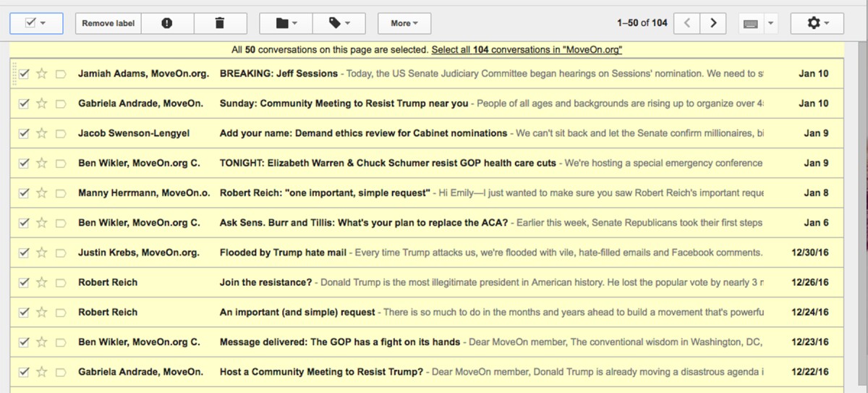The image size is (868, 393).
Task: Mark Justin Krebs email as important
Action: (61, 253)
